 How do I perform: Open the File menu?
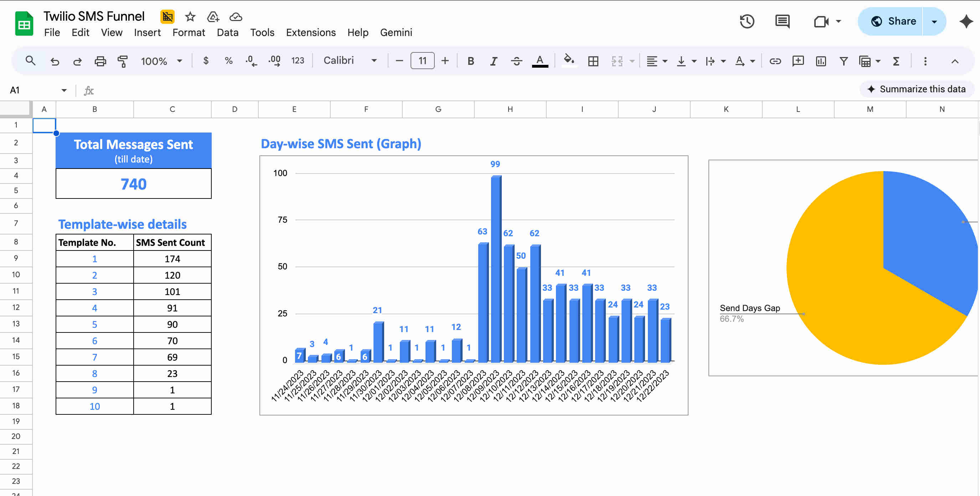pos(52,32)
